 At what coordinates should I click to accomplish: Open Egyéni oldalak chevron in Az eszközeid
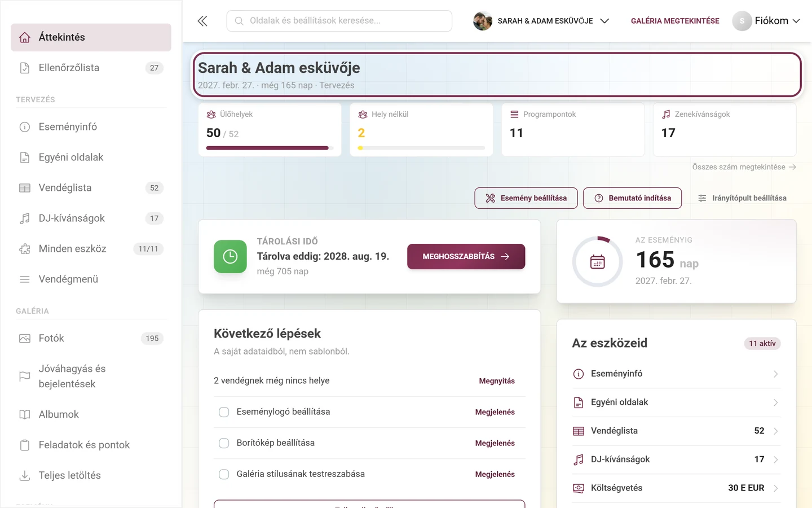click(776, 402)
